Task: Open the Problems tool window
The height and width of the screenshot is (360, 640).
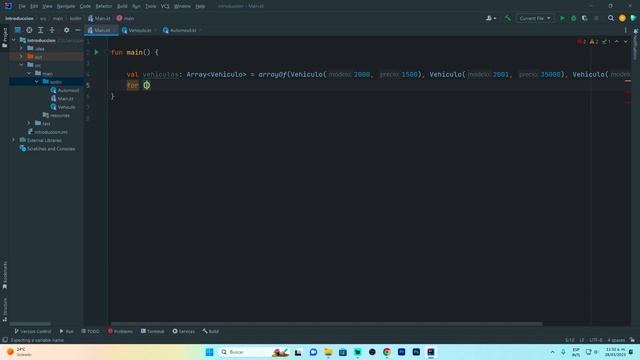Action: pyautogui.click(x=120, y=331)
